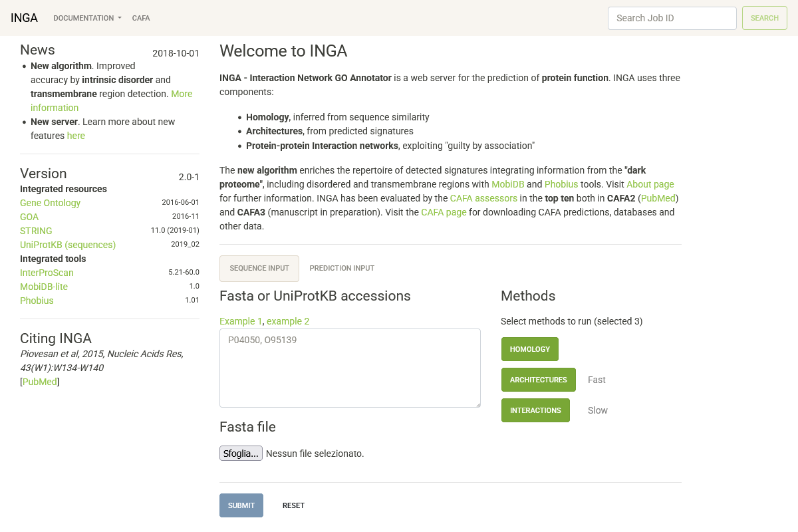This screenshot has height=532, width=798.
Task: Click RESET to clear the form
Action: coord(293,505)
